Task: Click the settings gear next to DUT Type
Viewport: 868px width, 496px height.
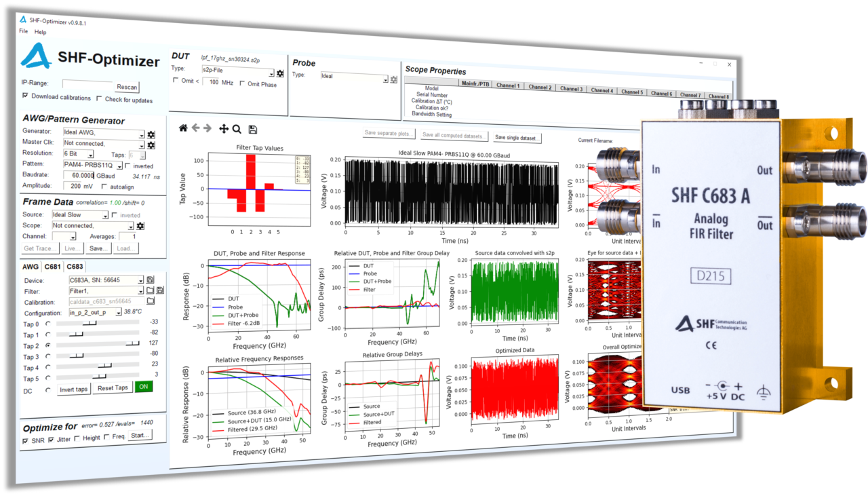Action: point(280,73)
